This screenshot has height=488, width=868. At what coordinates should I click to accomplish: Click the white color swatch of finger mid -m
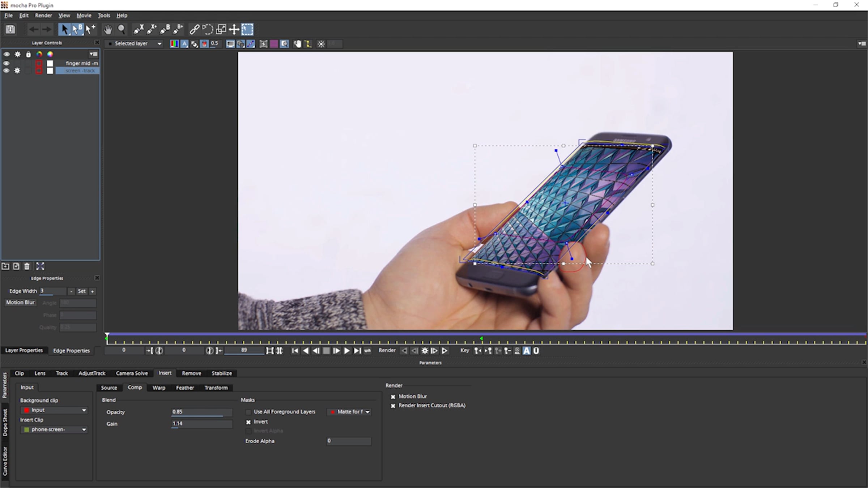click(50, 63)
